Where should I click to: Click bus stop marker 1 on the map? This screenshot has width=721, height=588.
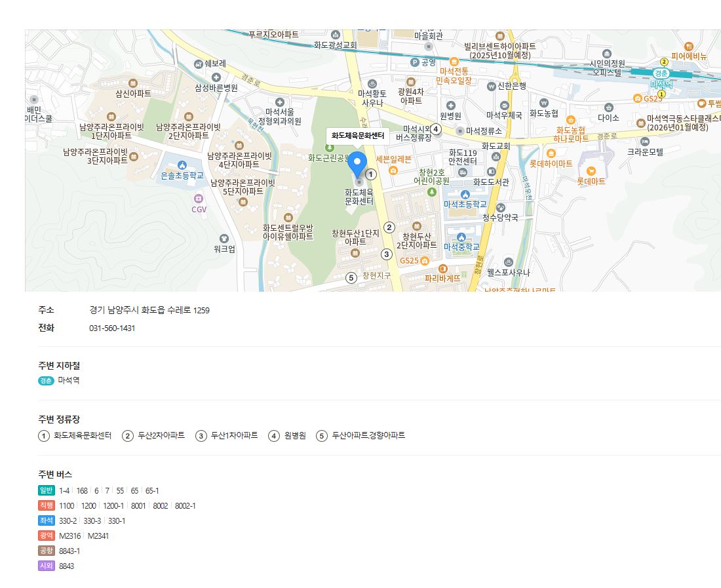click(x=371, y=174)
